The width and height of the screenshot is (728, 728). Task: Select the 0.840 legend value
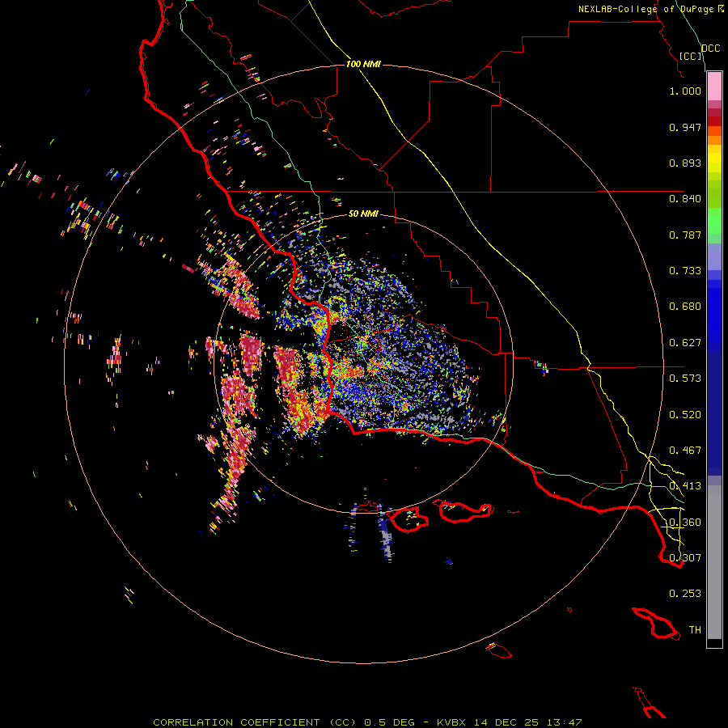point(685,199)
